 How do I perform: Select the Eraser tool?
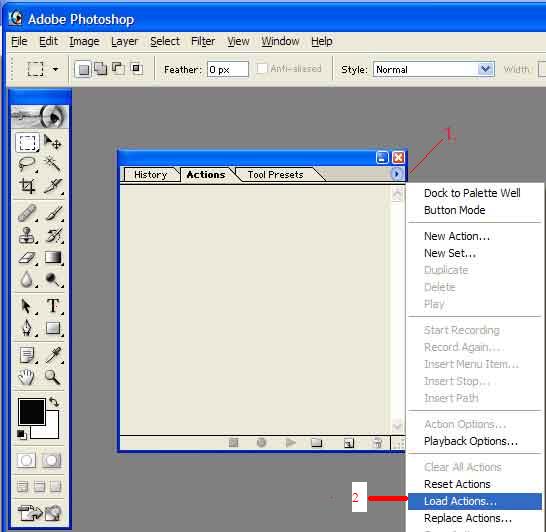click(x=27, y=258)
